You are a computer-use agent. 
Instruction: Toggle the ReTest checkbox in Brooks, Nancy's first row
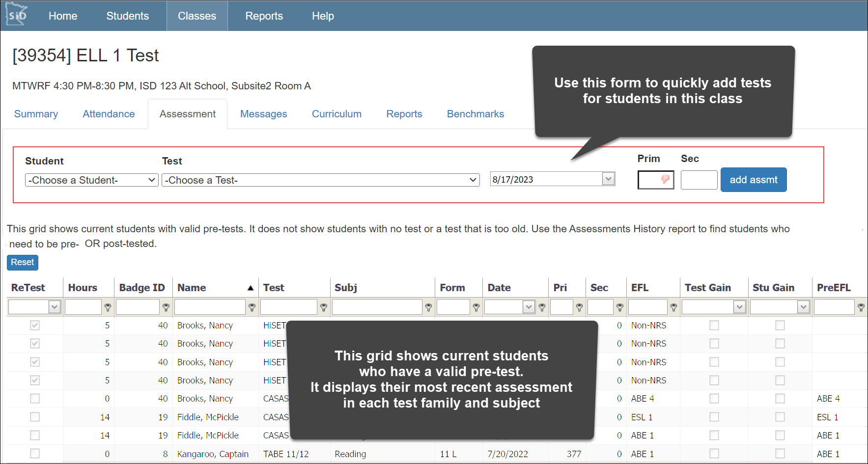[x=34, y=325]
